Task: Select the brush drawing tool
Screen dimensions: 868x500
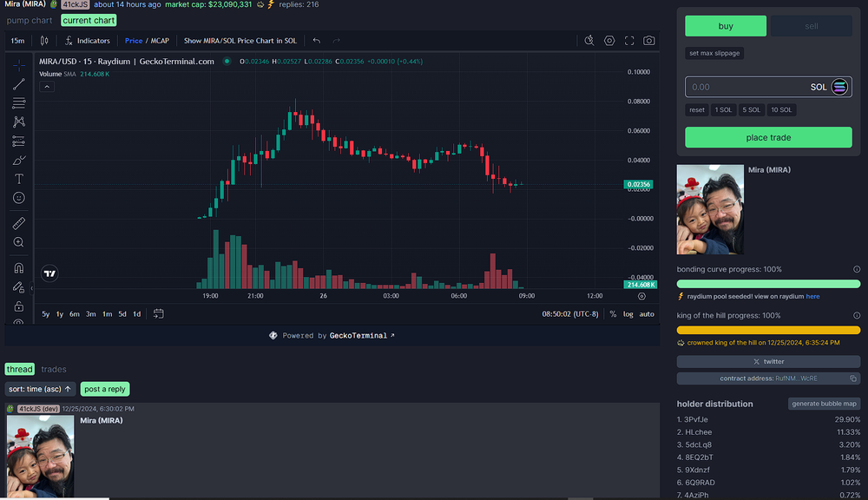Action: [x=19, y=160]
